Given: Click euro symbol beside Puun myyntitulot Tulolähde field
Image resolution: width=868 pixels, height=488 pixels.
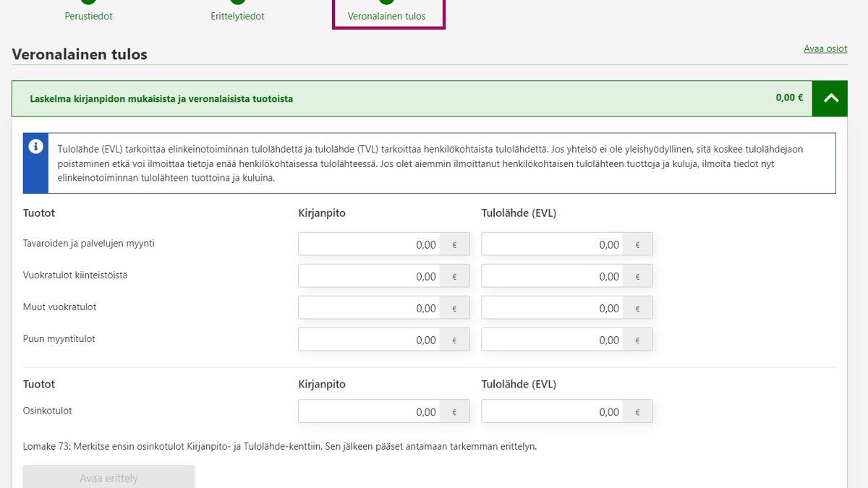Looking at the screenshot, I should pos(637,340).
